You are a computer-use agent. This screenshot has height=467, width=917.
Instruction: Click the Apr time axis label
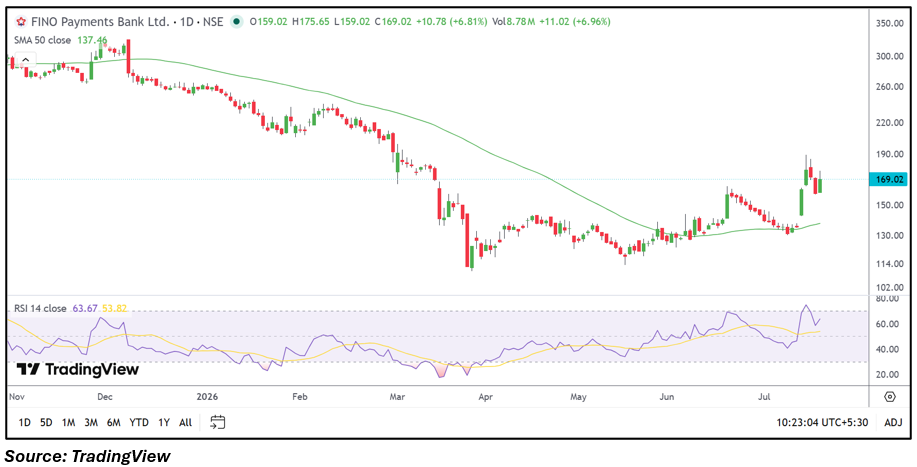click(485, 397)
